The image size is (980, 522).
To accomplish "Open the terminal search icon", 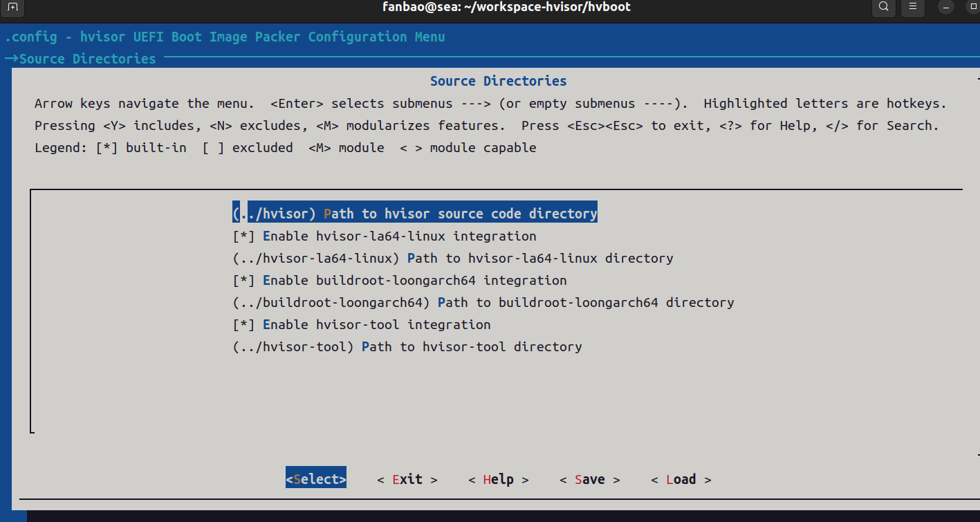I will tap(883, 7).
